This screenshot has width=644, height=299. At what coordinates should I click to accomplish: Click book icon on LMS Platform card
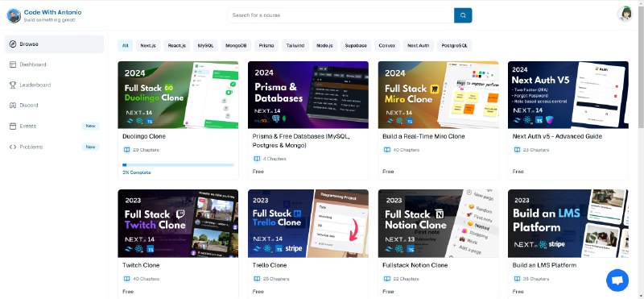tap(517, 279)
